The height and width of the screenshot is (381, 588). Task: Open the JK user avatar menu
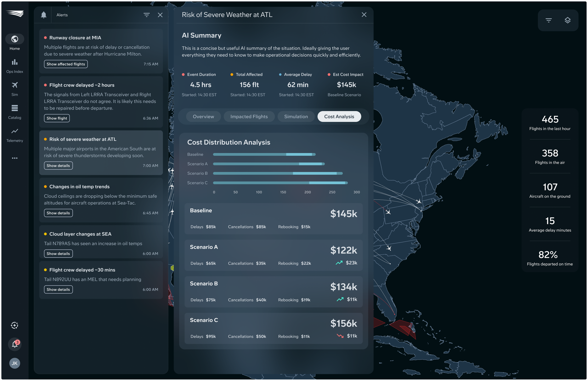(x=15, y=363)
